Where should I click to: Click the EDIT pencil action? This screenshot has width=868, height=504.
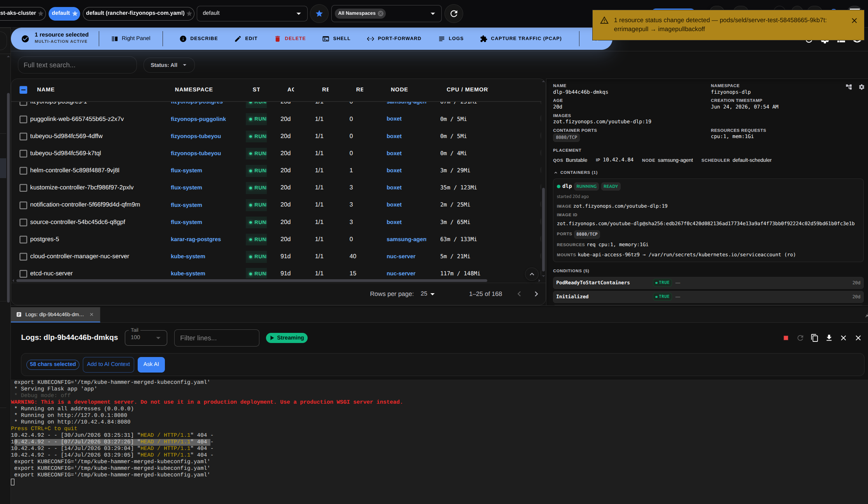point(246,38)
